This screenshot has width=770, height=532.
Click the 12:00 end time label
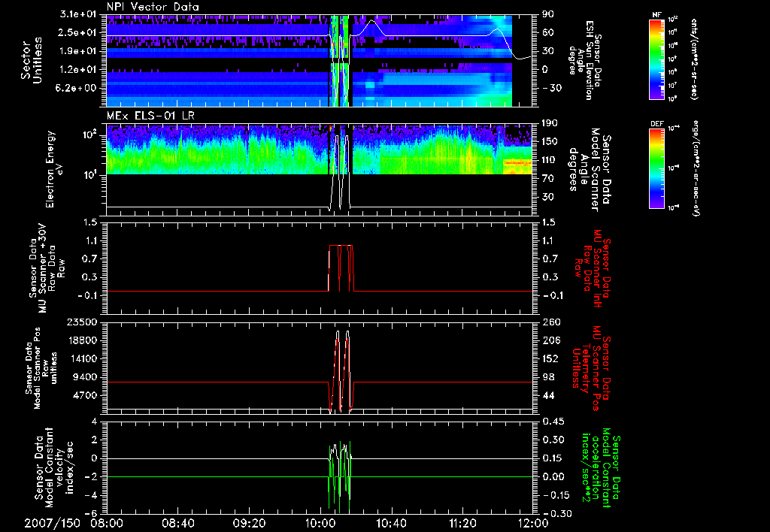click(532, 522)
